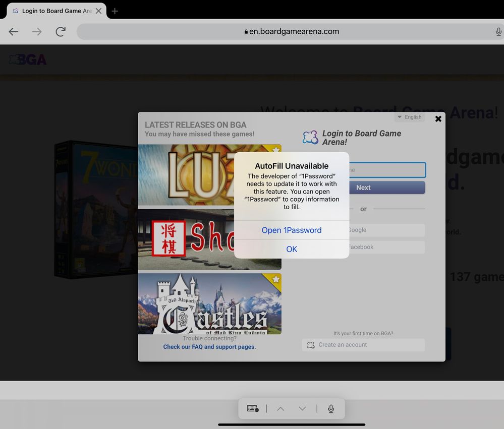Sign in with the Facebook button

387,247
